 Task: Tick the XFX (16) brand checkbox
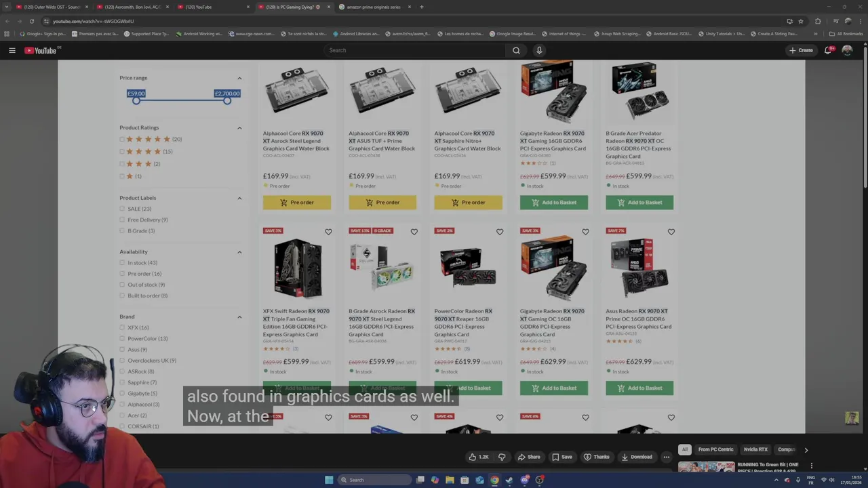(122, 327)
